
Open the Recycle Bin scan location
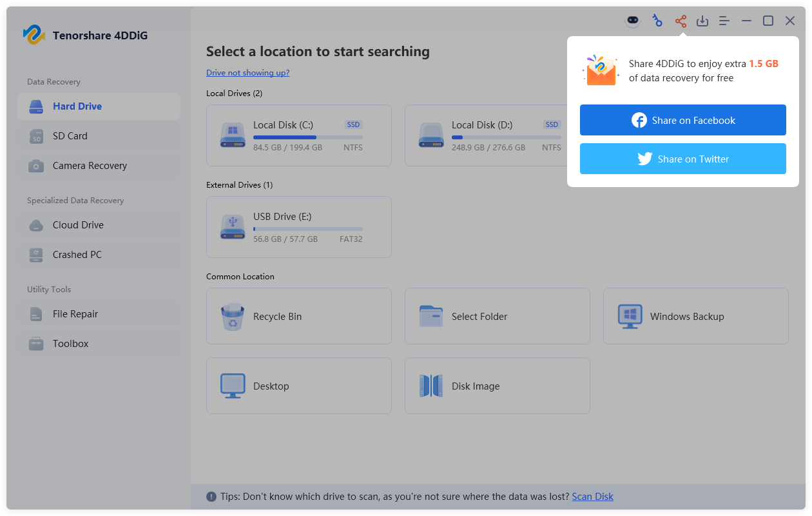(298, 316)
